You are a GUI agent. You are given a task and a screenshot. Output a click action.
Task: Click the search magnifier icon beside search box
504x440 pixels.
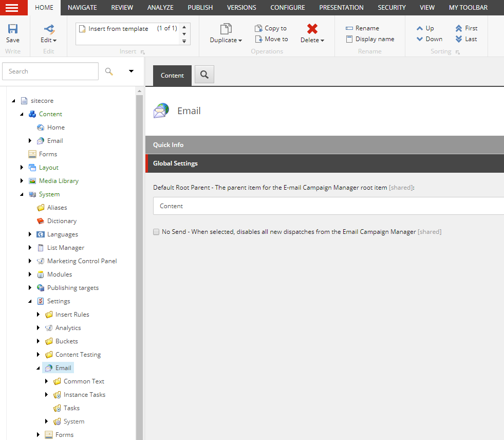108,71
